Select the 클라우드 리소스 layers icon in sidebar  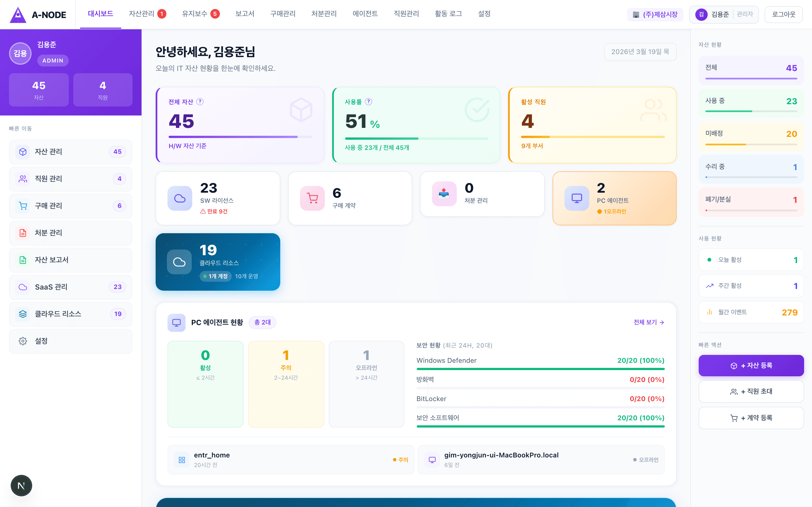click(x=23, y=314)
